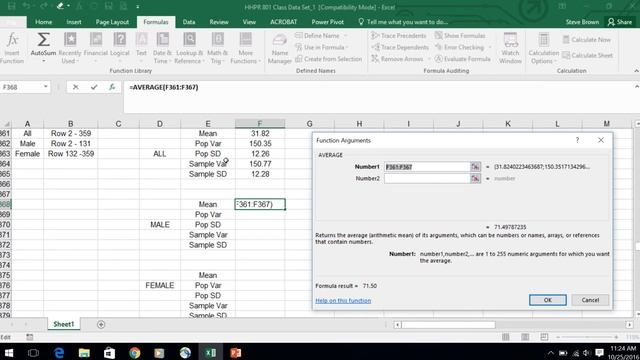Viewport: 640px width, 360px height.
Task: Open Date & Time functions
Action: 162,48
